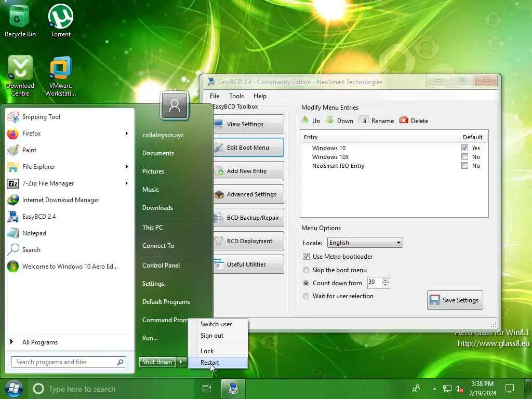This screenshot has height=399, width=532.
Task: Click Rename in Modify Menu Entries
Action: [377, 121]
